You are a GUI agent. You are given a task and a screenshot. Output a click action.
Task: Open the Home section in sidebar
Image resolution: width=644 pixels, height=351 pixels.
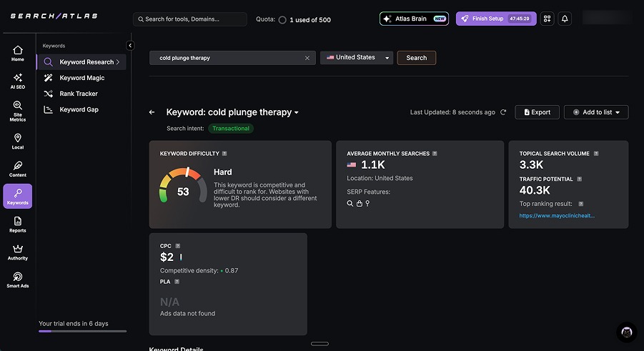[18, 54]
